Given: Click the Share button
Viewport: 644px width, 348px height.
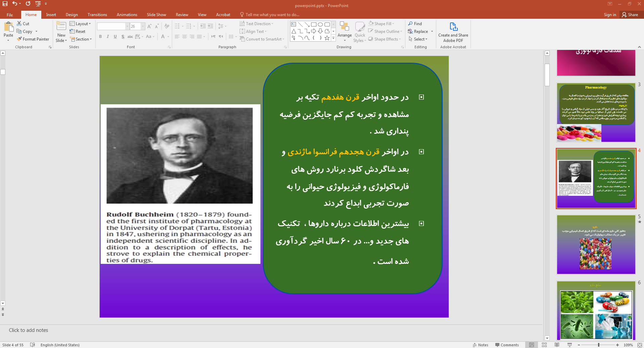Looking at the screenshot, I should [630, 15].
